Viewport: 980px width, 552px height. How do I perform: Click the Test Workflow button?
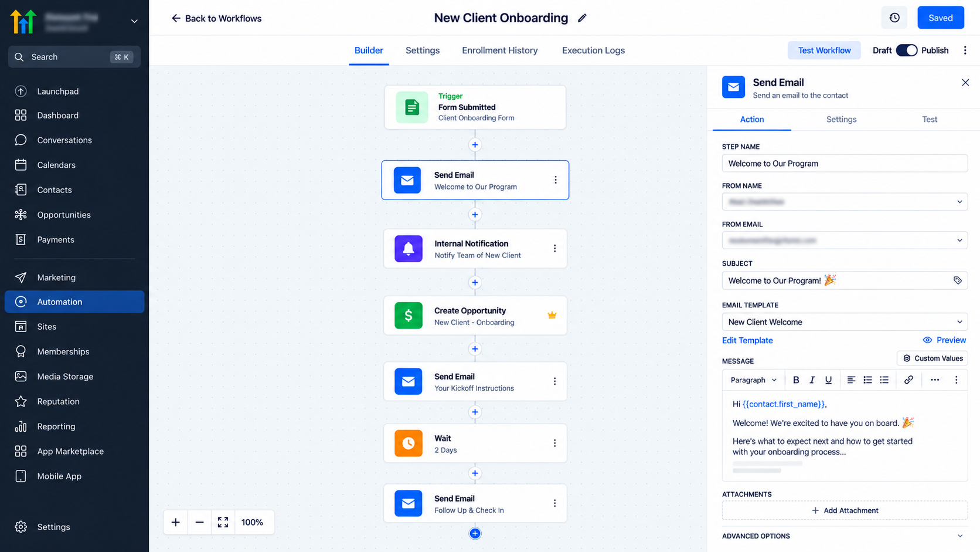[x=824, y=50]
